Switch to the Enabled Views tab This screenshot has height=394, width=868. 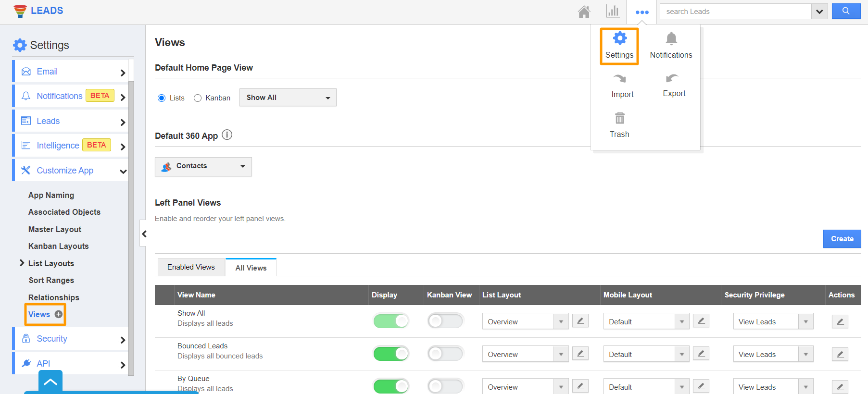click(191, 267)
